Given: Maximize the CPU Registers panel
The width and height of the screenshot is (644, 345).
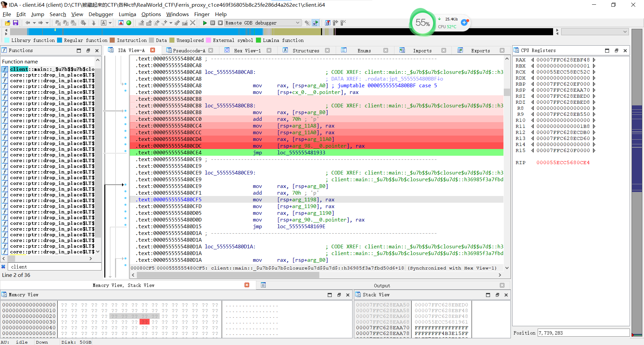Looking at the screenshot, I should (607, 50).
